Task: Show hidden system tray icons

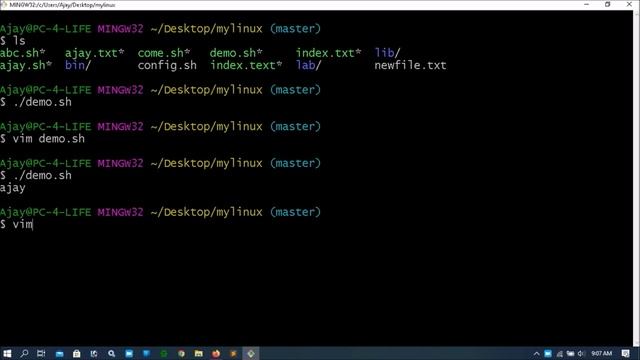Action: 536,353
